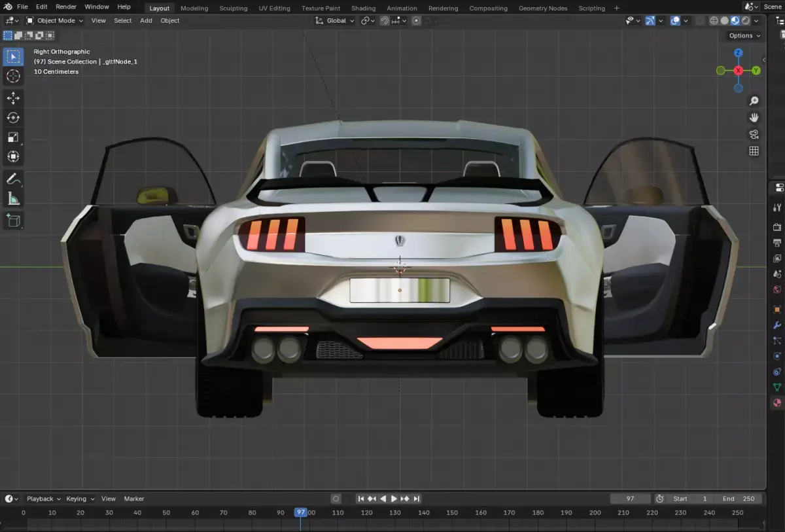Screen dimensions: 785x532
Task: Open the Add menu in viewport header
Action: click(x=146, y=20)
